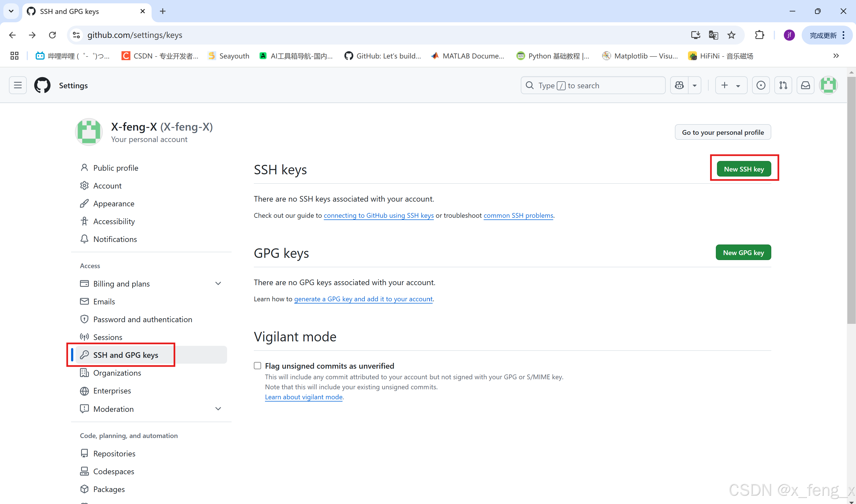Viewport: 856px width, 504px height.
Task: Expand the Billing and plans section
Action: click(x=218, y=283)
